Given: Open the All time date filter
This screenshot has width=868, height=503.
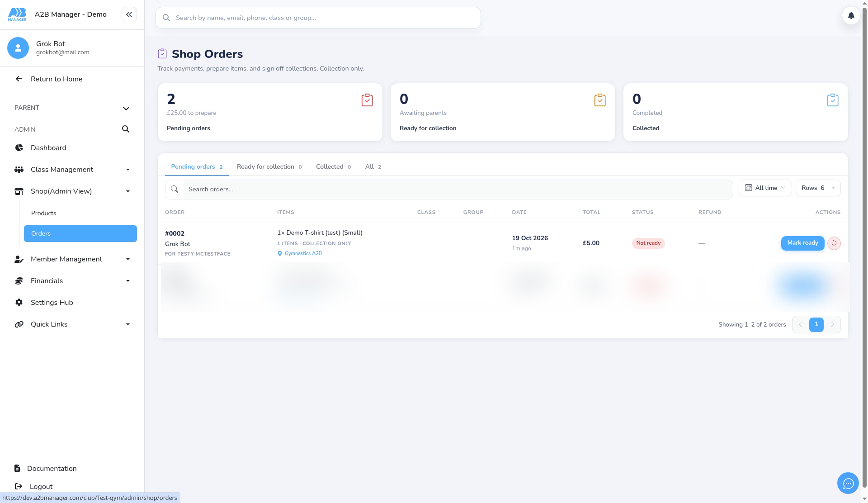Looking at the screenshot, I should [x=765, y=188].
